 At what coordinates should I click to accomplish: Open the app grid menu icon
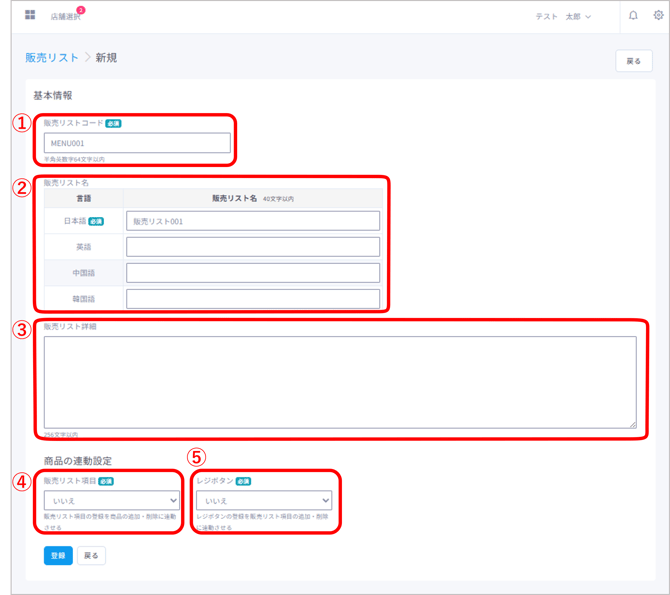tap(30, 16)
